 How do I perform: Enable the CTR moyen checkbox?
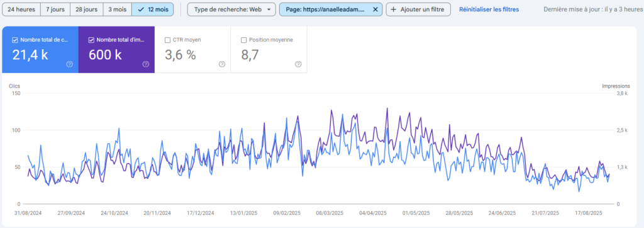[x=167, y=40]
